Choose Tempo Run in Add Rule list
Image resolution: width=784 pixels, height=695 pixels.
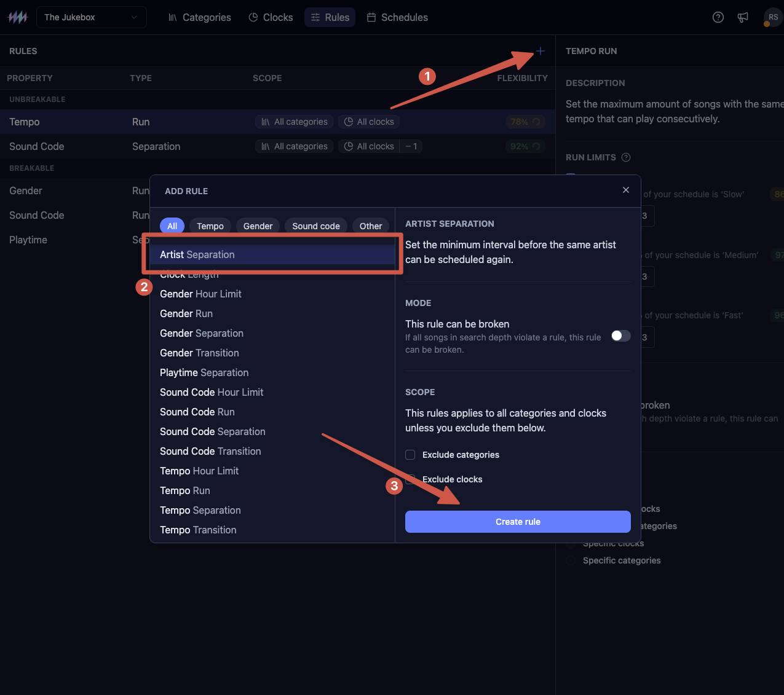[272, 490]
